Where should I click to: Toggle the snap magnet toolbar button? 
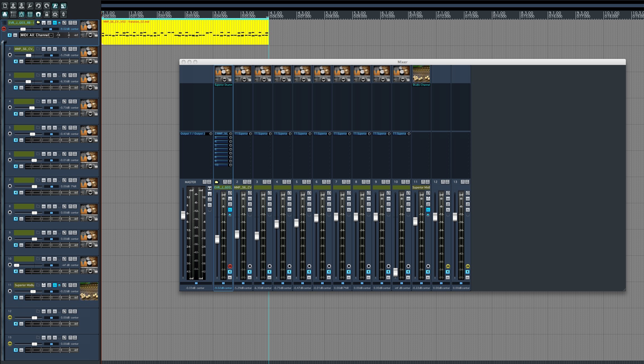point(38,14)
